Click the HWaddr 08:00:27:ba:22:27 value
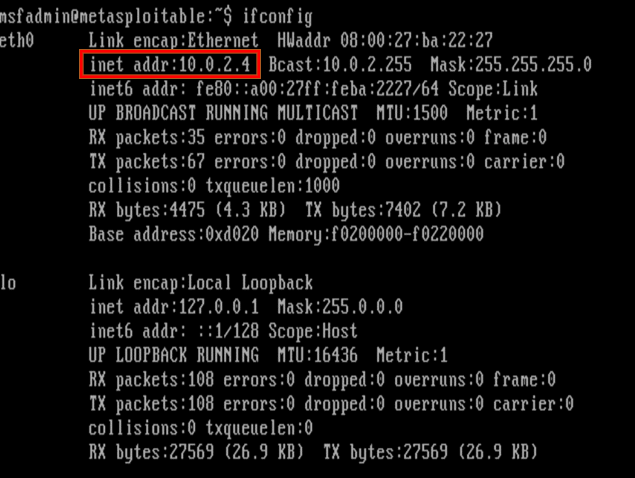 tap(385, 40)
